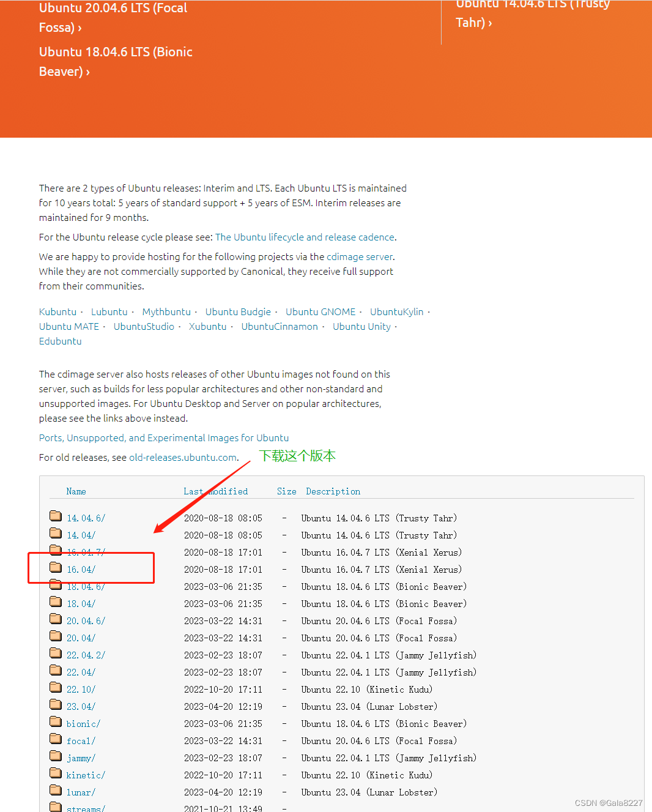Open the Ubuntu Budgie link
Screen dimensions: 652x812
click(x=238, y=311)
